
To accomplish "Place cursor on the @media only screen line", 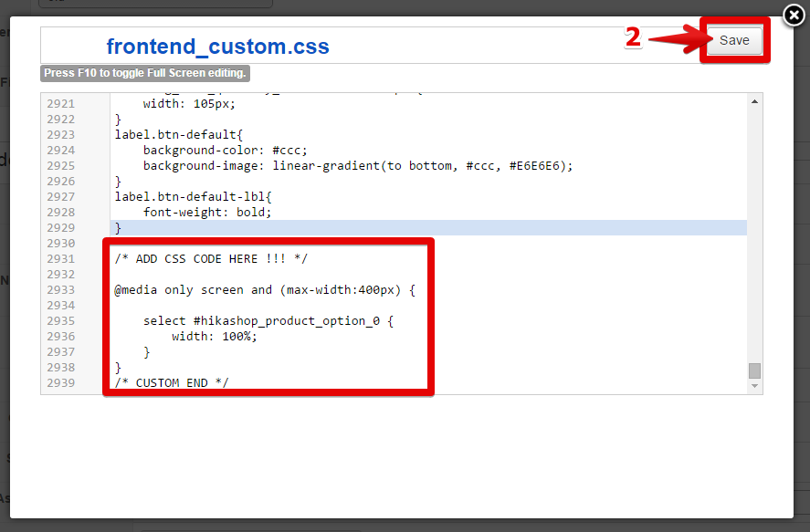I will [265, 289].
